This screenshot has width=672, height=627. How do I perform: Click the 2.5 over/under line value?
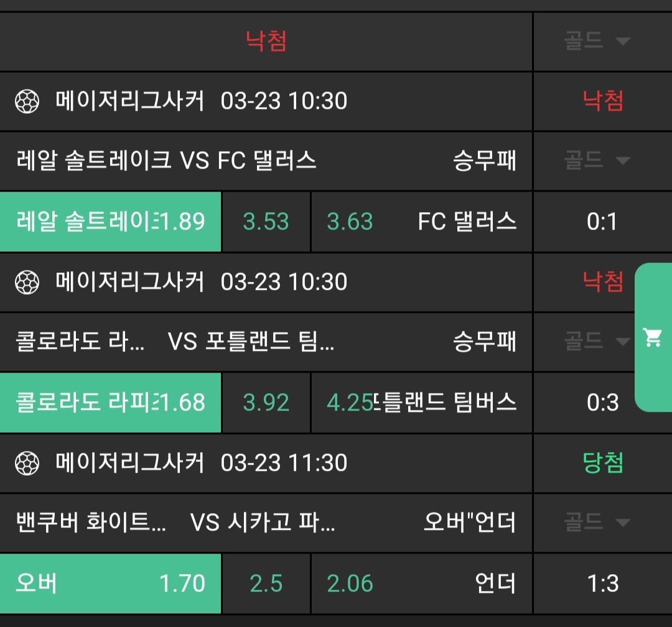(266, 583)
